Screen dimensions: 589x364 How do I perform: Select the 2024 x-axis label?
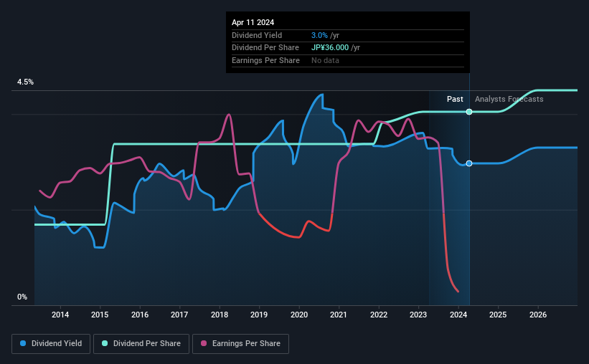point(458,315)
